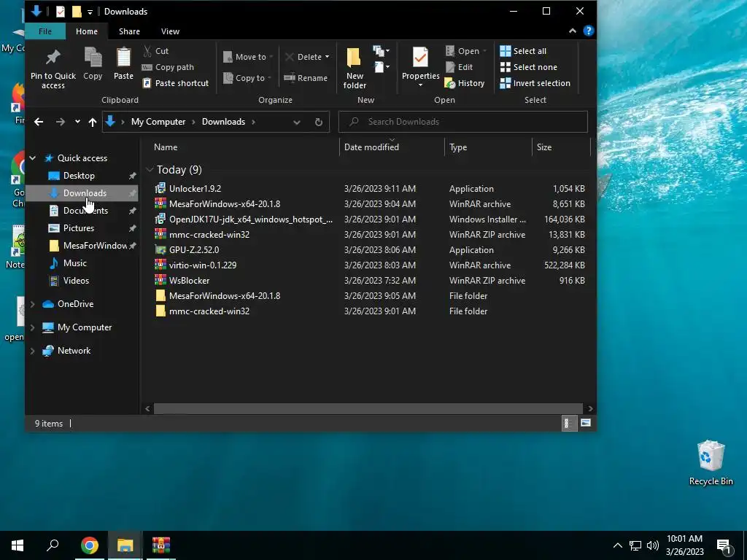Click Rename in Organize group
747x560 pixels.
pos(306,77)
